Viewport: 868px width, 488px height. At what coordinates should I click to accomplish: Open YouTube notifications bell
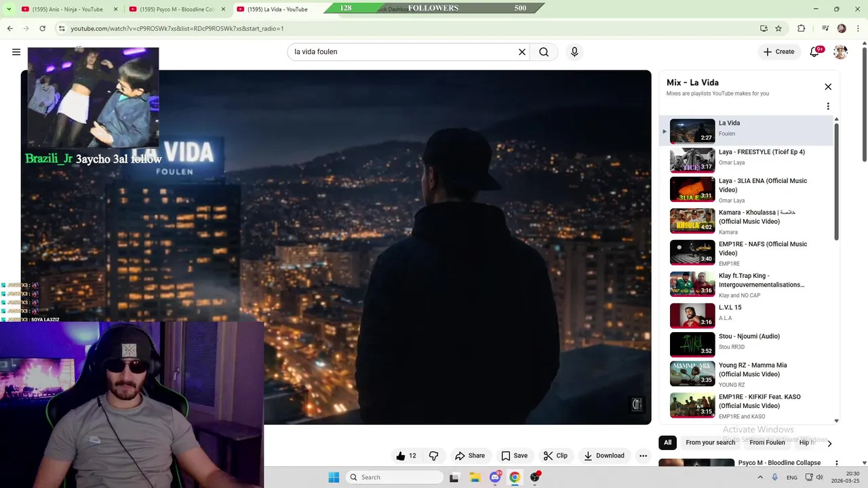click(815, 52)
